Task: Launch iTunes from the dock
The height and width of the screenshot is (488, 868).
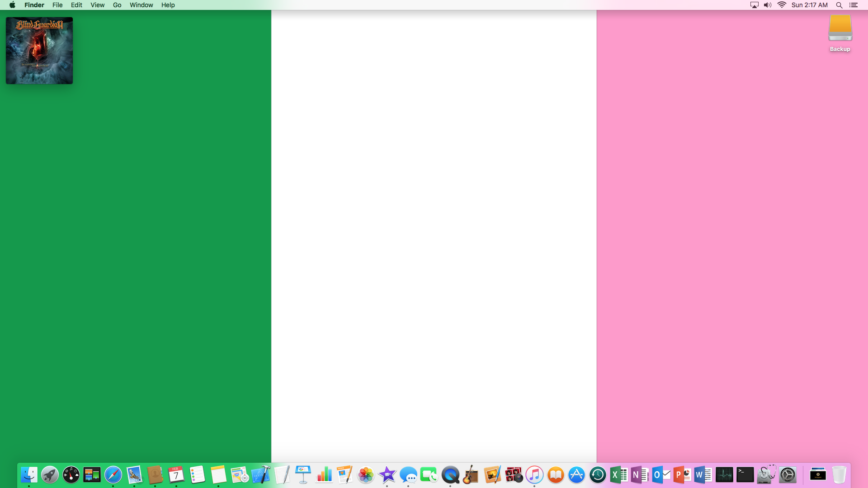Action: point(534,475)
